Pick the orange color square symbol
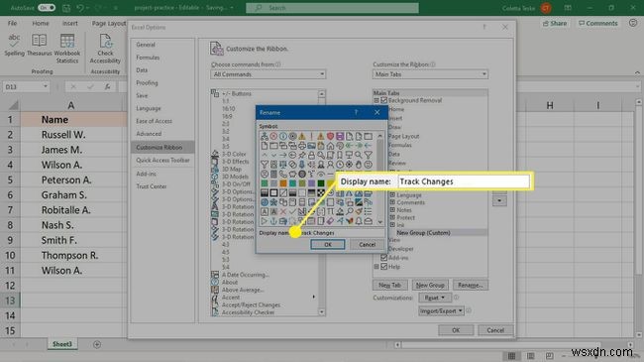 [x=283, y=183]
